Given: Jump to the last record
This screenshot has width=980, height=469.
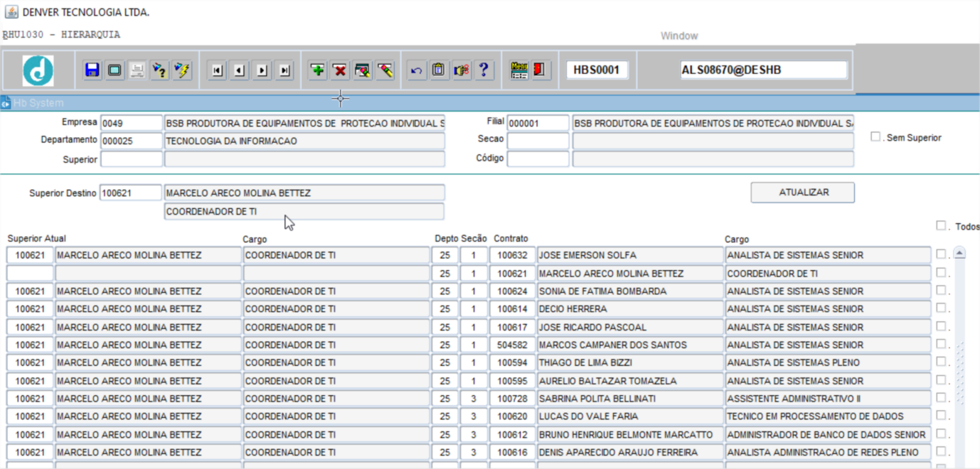Looking at the screenshot, I should tap(285, 70).
